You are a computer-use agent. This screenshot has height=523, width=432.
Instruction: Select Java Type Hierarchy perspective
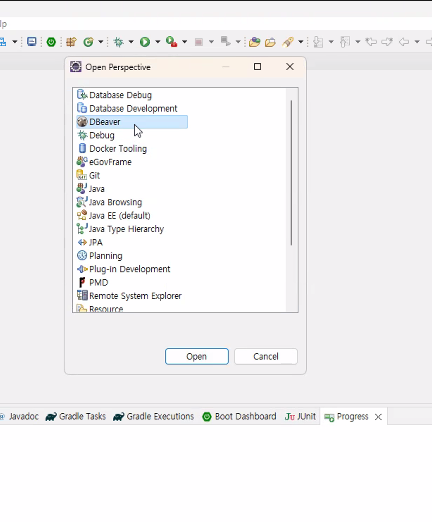pyautogui.click(x=120, y=229)
